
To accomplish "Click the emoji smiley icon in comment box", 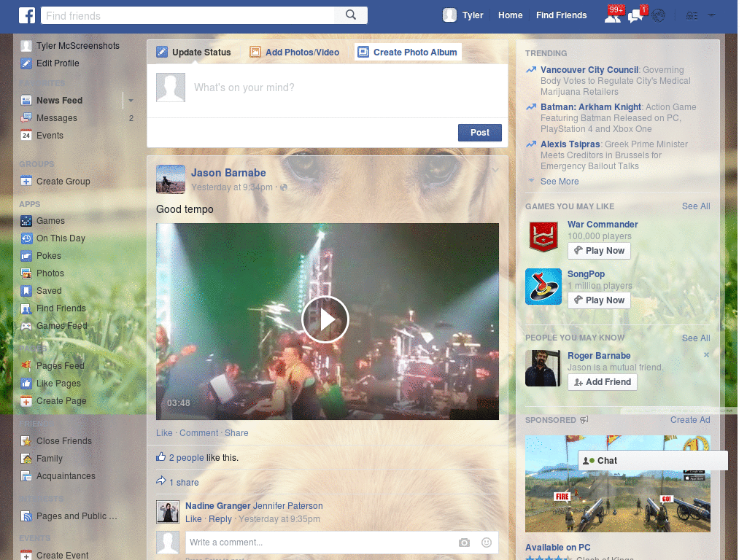I will click(487, 542).
